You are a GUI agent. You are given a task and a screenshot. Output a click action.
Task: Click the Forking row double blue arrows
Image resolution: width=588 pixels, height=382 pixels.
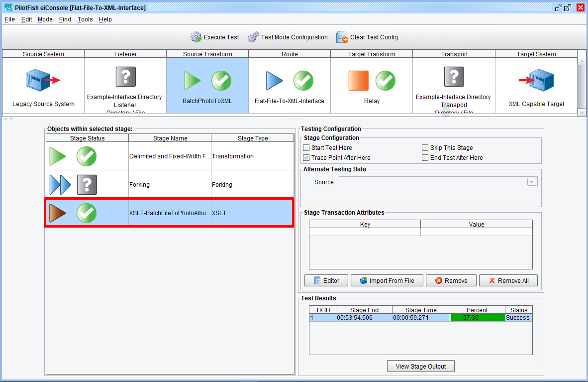coord(60,185)
